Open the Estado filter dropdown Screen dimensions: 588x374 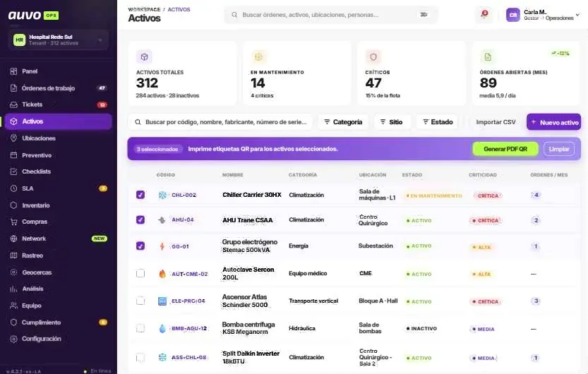tap(437, 122)
